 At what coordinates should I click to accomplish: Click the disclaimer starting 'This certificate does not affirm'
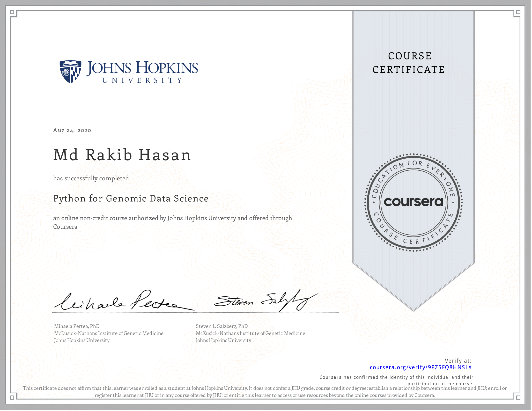265,392
